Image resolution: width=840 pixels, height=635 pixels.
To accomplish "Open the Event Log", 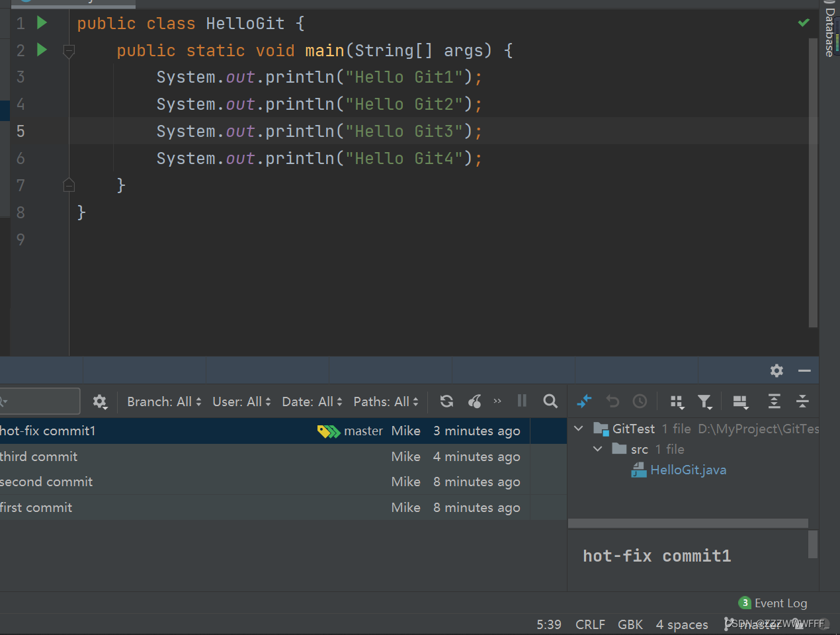I will [x=773, y=603].
